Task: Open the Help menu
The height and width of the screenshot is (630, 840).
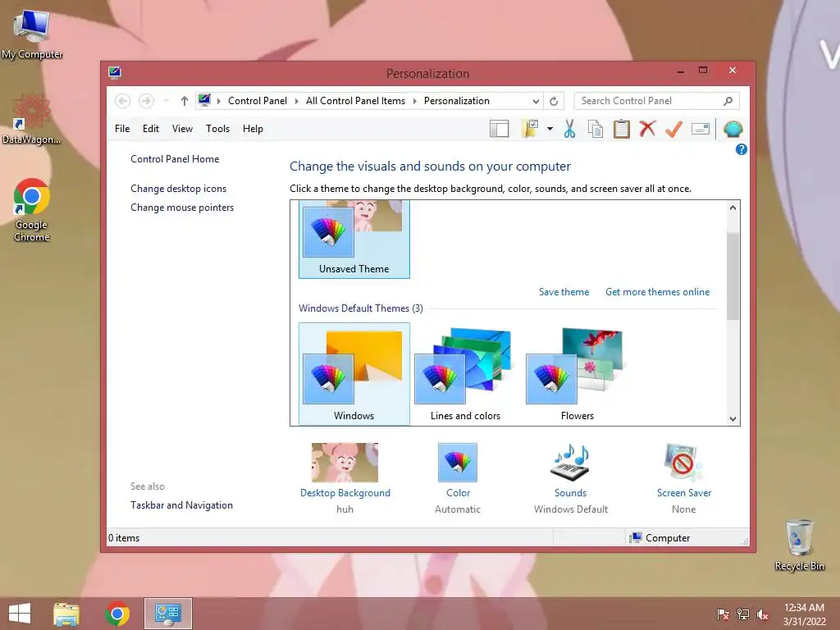Action: tap(253, 129)
